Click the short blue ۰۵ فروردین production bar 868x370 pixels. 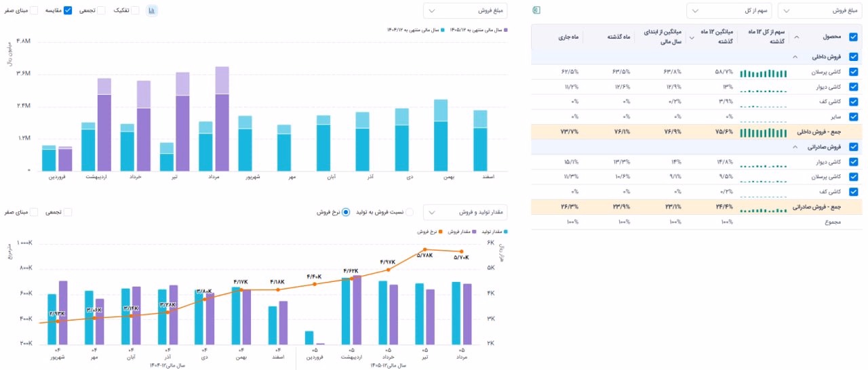[309, 338]
